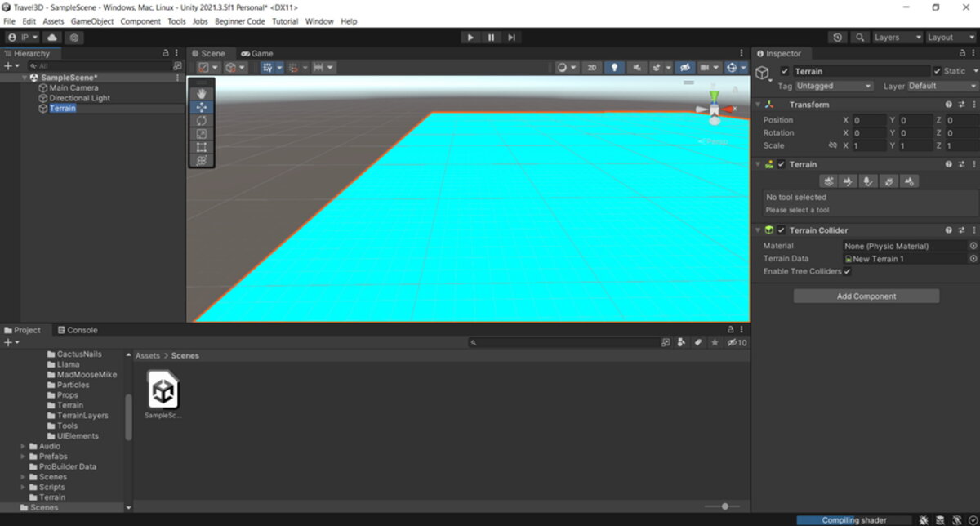Open the Layer dropdown showing Default

point(942,86)
